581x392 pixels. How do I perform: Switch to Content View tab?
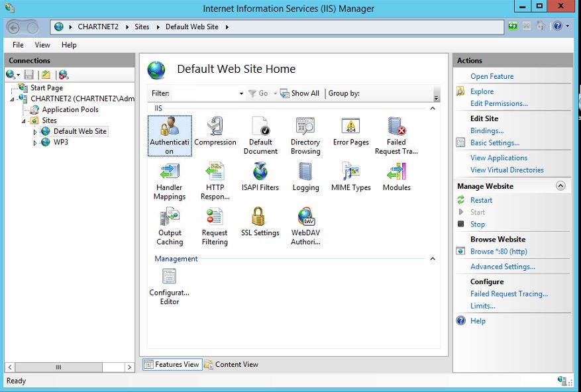coord(232,365)
